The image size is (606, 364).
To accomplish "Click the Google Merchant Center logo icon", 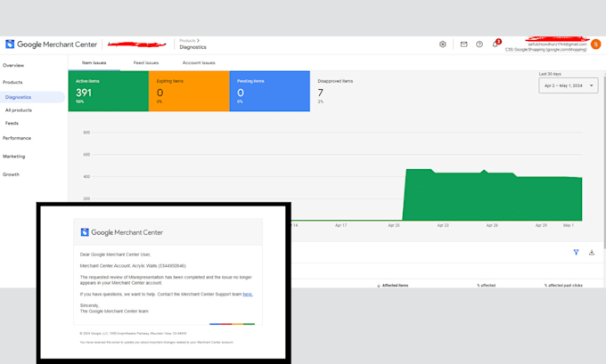I will point(10,44).
